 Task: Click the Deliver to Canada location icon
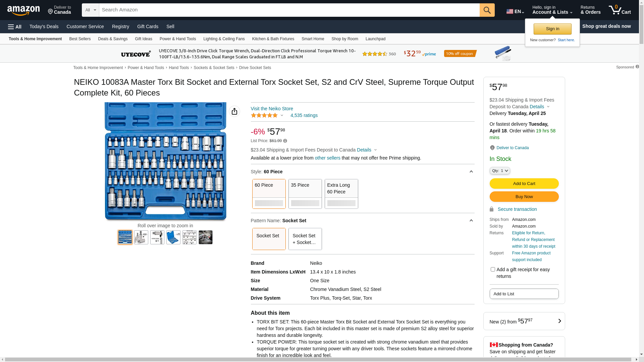(x=492, y=148)
